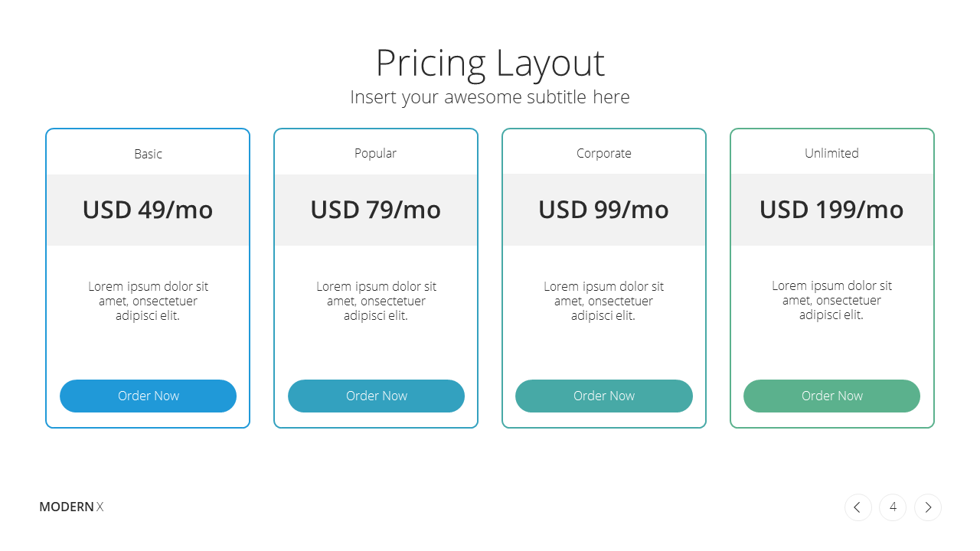The height and width of the screenshot is (551, 980).
Task: Click the slide number 4 circle
Action: click(x=893, y=507)
